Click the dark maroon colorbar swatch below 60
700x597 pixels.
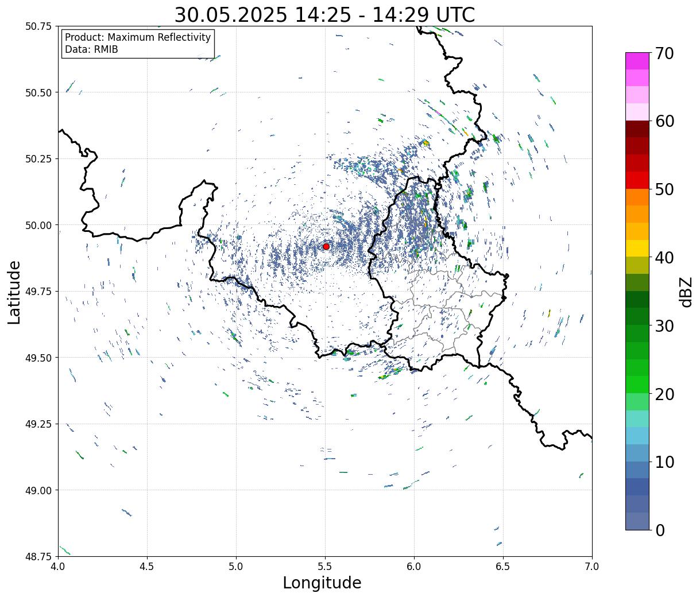pos(637,129)
